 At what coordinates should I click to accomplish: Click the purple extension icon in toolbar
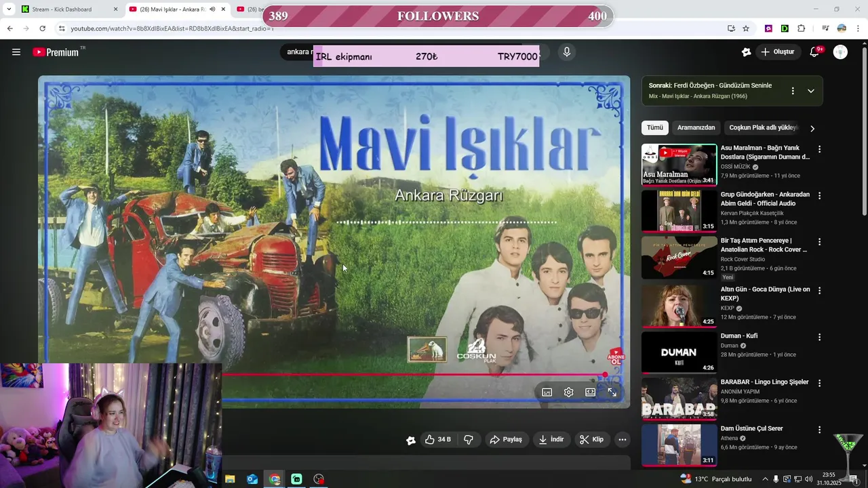(x=768, y=28)
